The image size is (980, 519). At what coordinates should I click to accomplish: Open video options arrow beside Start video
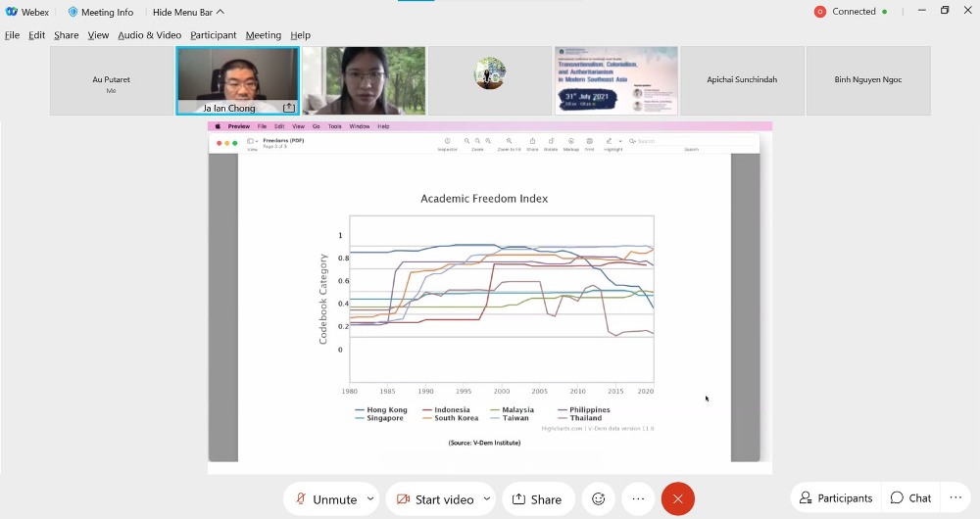pos(486,498)
